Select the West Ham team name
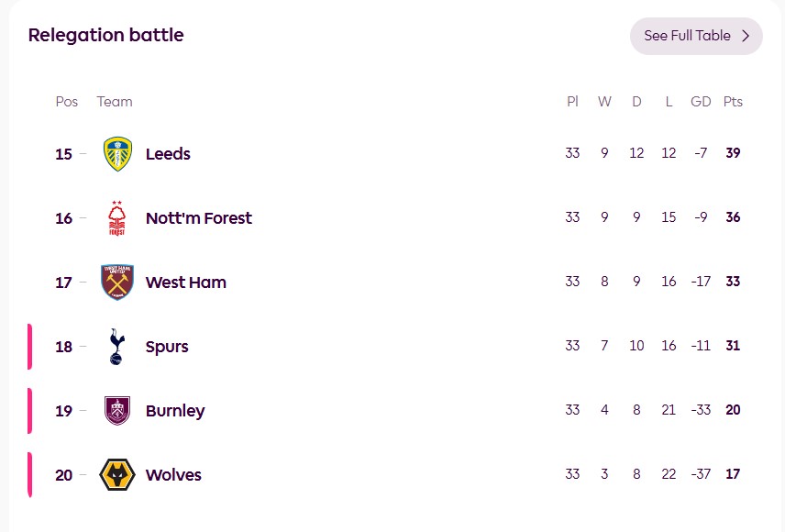The width and height of the screenshot is (785, 532). pyautogui.click(x=185, y=283)
